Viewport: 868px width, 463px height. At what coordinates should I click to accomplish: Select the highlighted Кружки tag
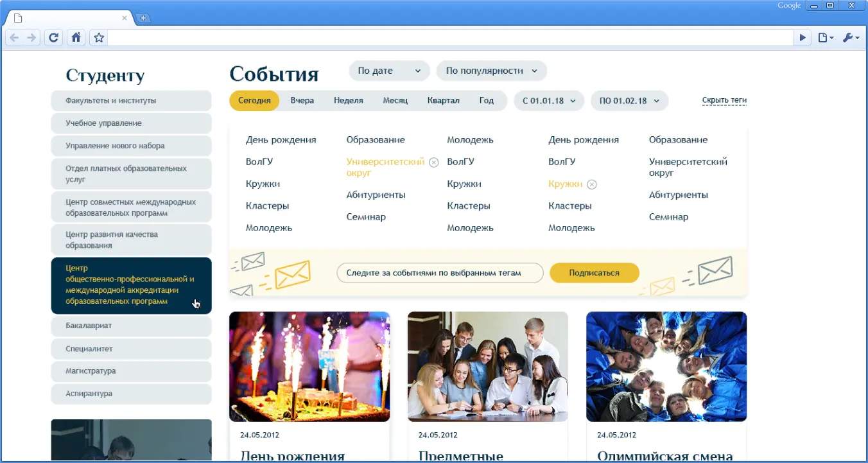point(565,184)
